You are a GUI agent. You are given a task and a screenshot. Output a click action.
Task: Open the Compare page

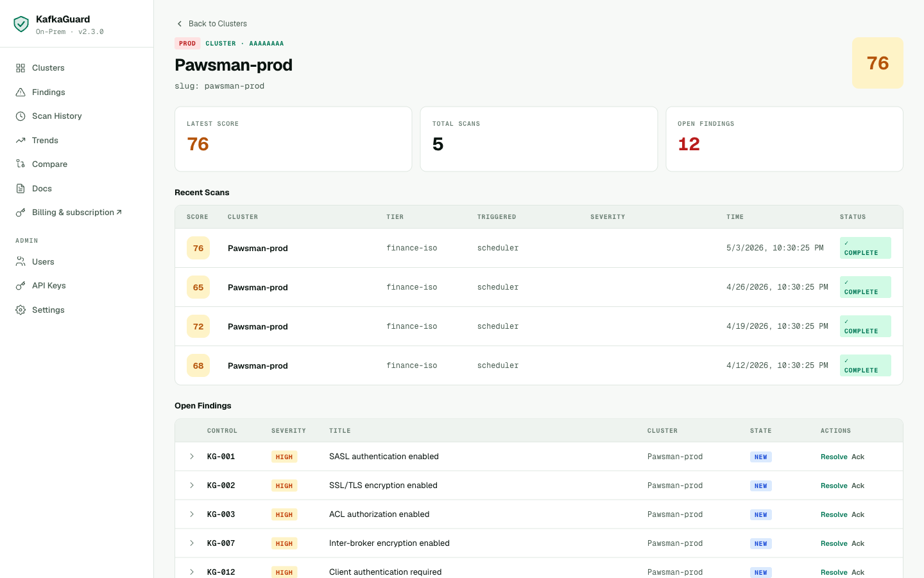point(77,164)
